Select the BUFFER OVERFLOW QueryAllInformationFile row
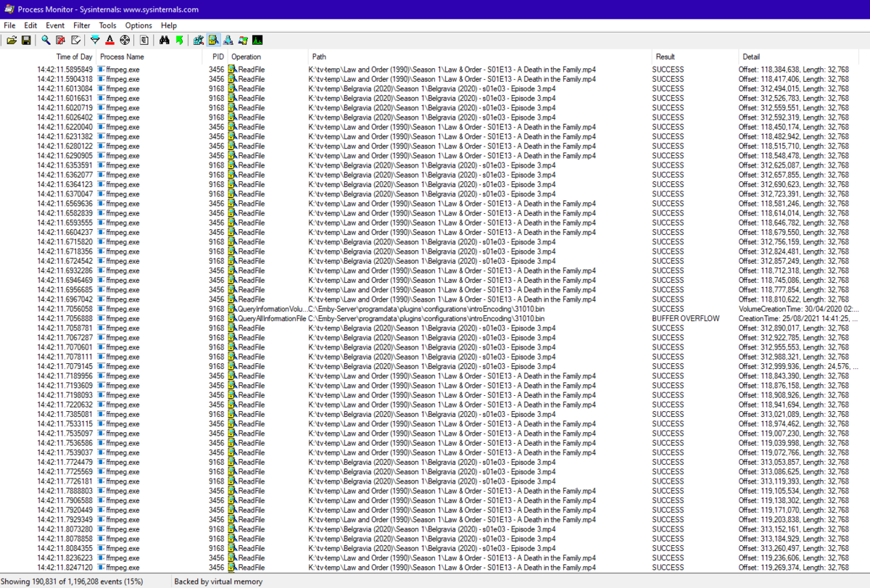Image resolution: width=870 pixels, height=588 pixels. pos(435,318)
